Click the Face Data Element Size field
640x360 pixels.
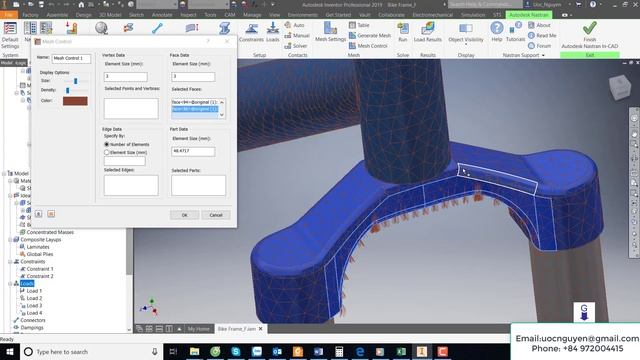[193, 77]
